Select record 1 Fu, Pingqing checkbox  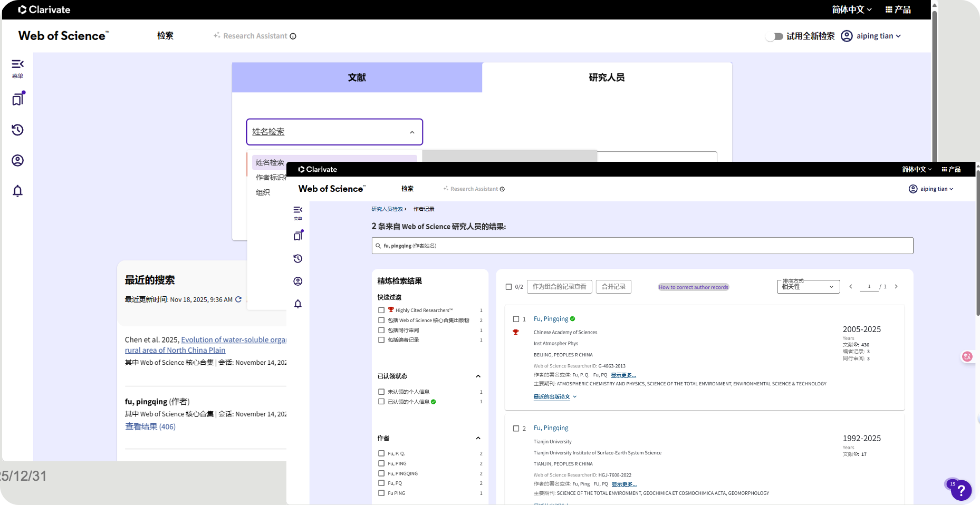(x=516, y=319)
